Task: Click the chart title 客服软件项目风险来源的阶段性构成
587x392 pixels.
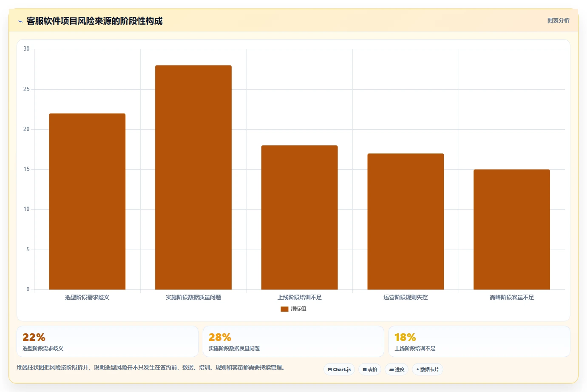Action: click(94, 21)
